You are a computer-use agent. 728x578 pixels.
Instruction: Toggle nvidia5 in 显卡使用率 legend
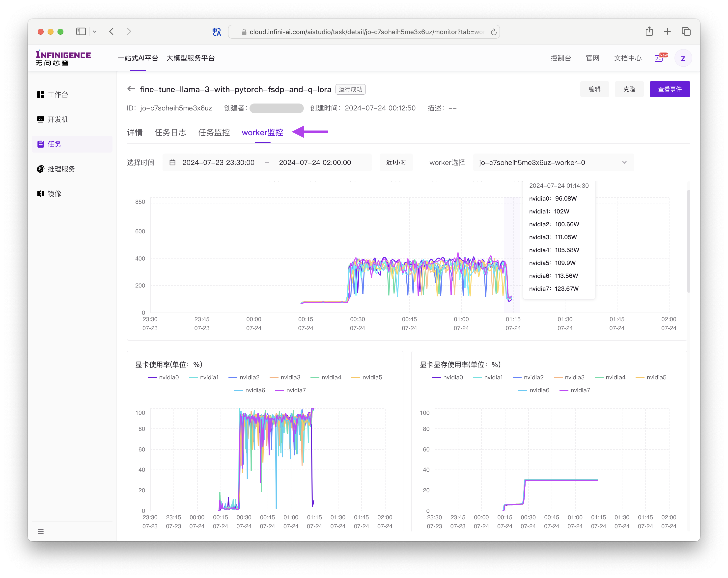(x=367, y=377)
